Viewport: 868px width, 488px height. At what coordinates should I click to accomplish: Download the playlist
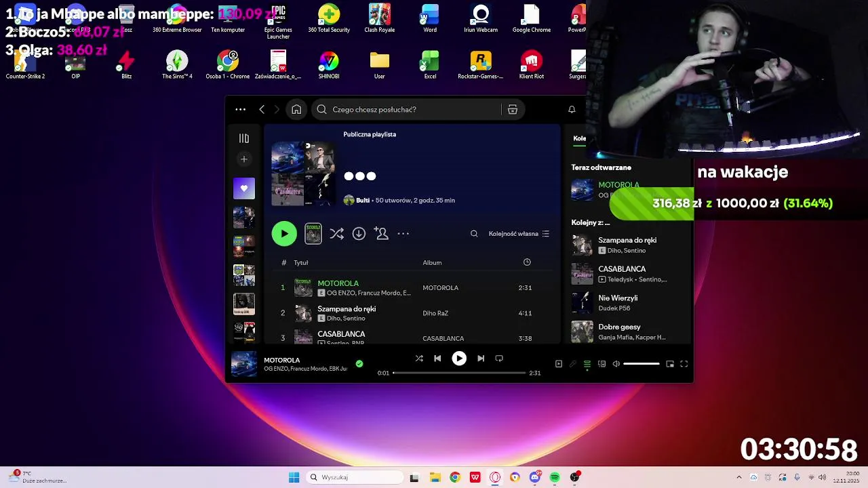tap(359, 234)
